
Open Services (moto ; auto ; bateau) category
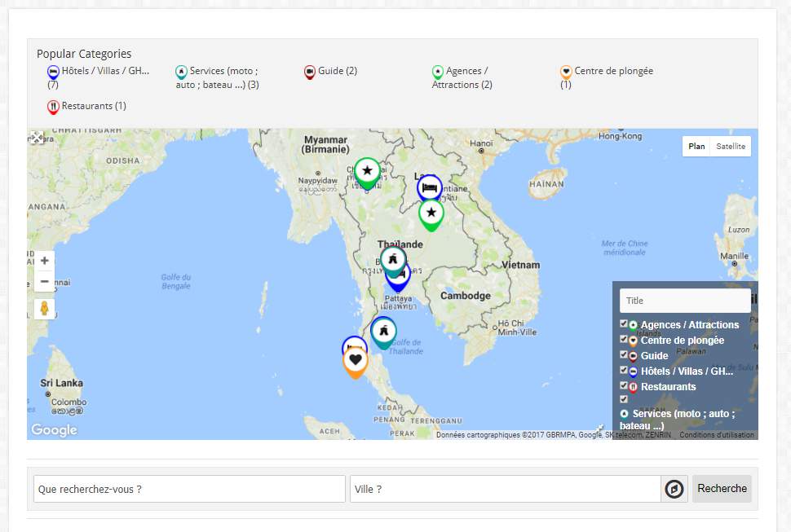pos(218,77)
